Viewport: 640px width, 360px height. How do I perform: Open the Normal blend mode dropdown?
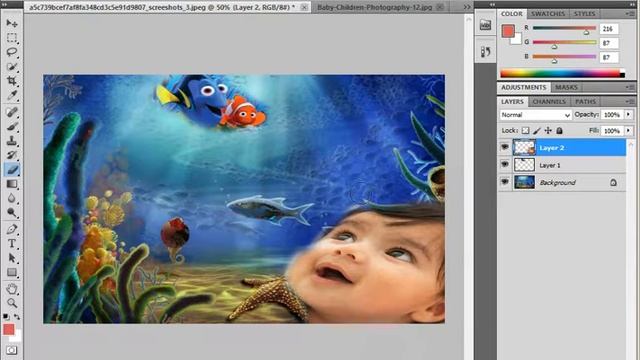[535, 115]
